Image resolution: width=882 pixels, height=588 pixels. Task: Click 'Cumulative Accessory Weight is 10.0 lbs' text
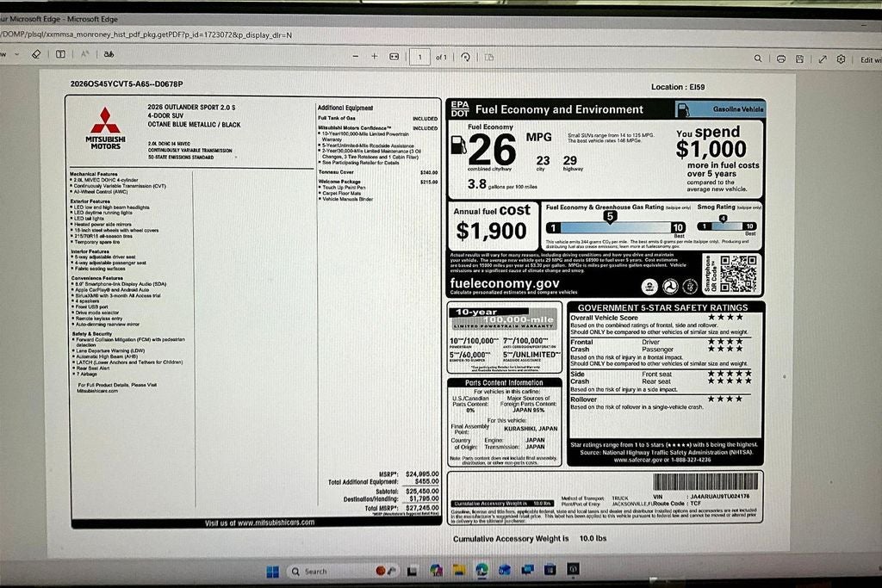coord(530,539)
